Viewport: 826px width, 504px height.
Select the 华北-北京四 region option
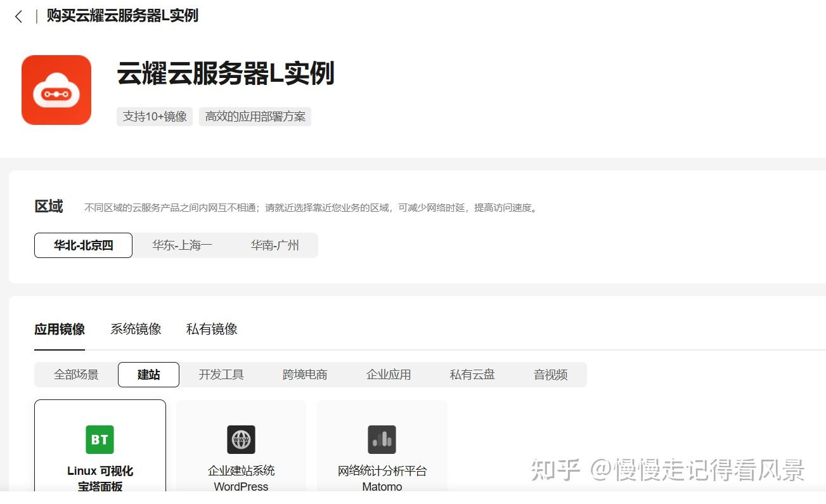(82, 245)
